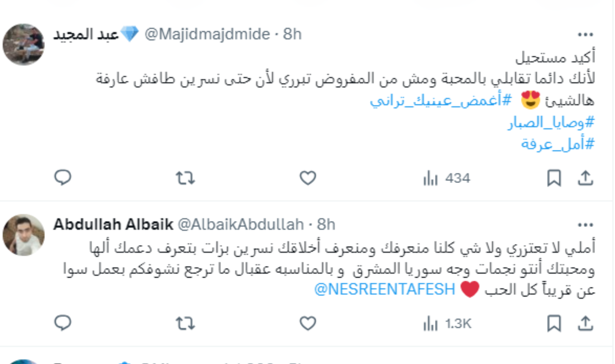Share Abdullah Albaik's tweet
615x364 pixels.
pyautogui.click(x=585, y=323)
